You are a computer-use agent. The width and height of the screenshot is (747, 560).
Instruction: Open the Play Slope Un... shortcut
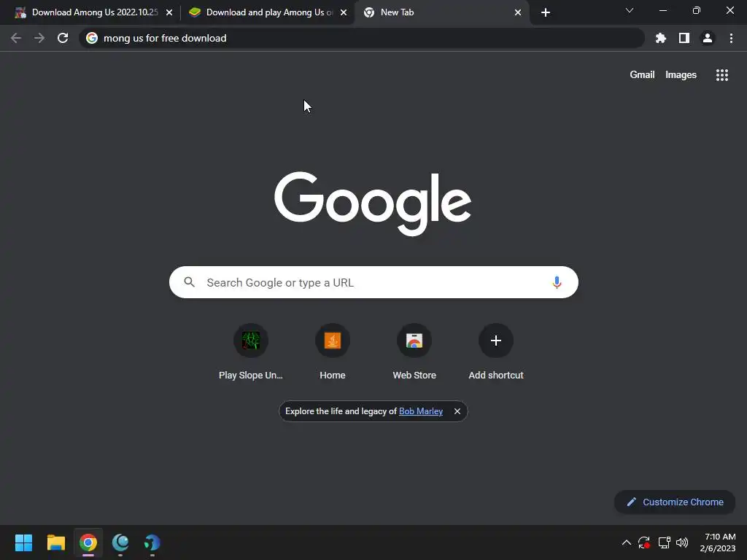[x=251, y=352]
